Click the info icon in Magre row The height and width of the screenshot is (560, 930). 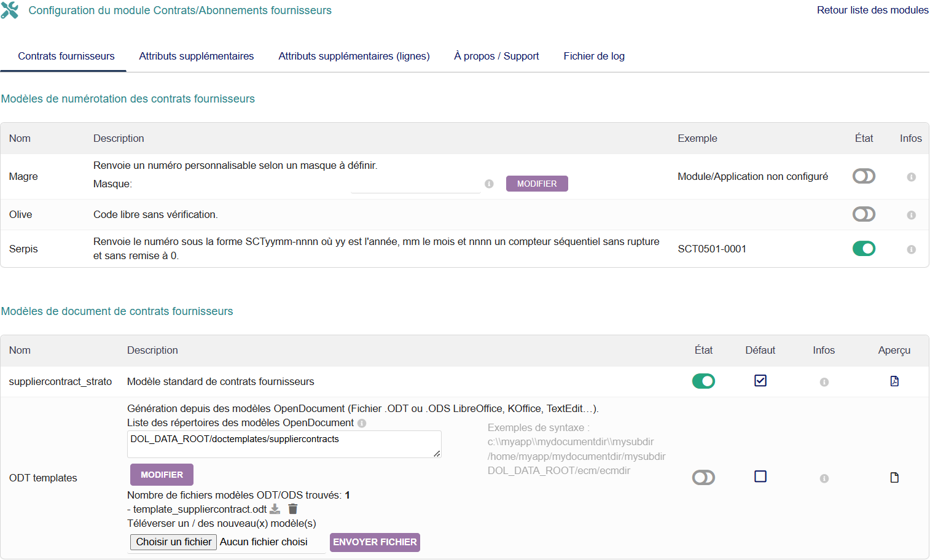[911, 177]
